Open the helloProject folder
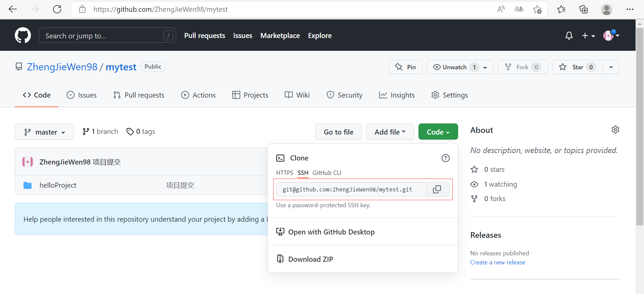Image resolution: width=644 pixels, height=294 pixels. [58, 185]
